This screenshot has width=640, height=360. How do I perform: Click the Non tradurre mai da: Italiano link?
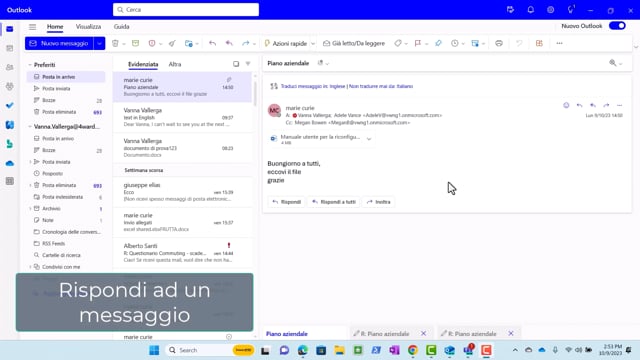381,86
